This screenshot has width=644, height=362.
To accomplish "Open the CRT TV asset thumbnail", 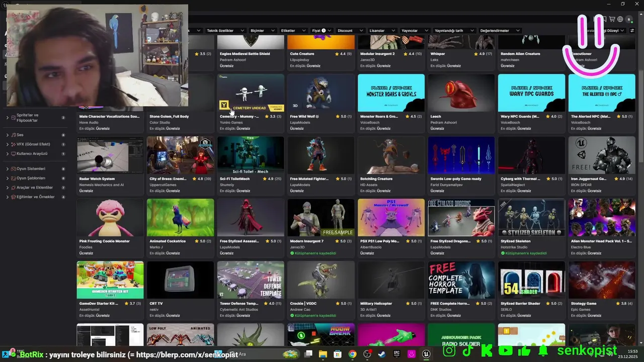I will pyautogui.click(x=180, y=280).
